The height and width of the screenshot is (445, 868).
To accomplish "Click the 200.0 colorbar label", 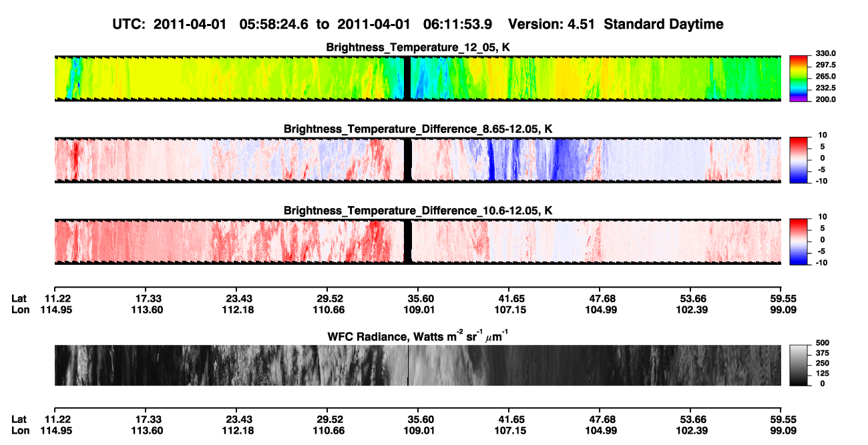I will point(826,99).
